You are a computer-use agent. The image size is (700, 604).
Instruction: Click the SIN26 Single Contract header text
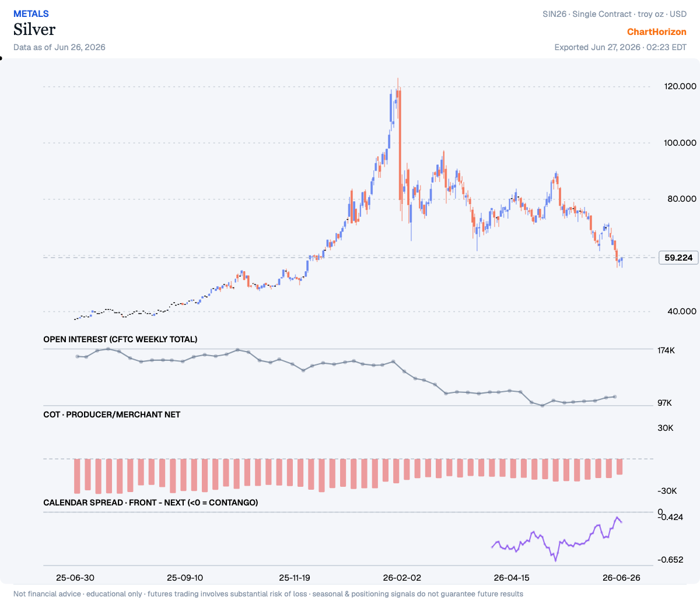tap(614, 14)
